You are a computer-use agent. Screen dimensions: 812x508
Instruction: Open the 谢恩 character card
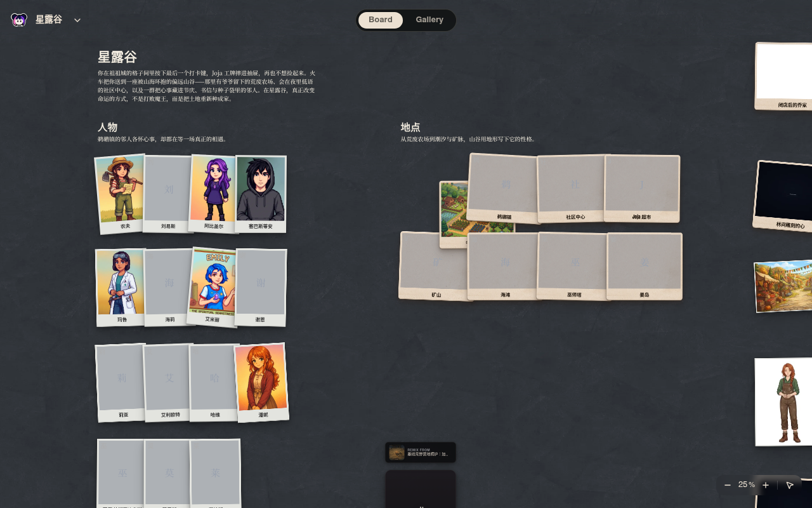tap(261, 287)
